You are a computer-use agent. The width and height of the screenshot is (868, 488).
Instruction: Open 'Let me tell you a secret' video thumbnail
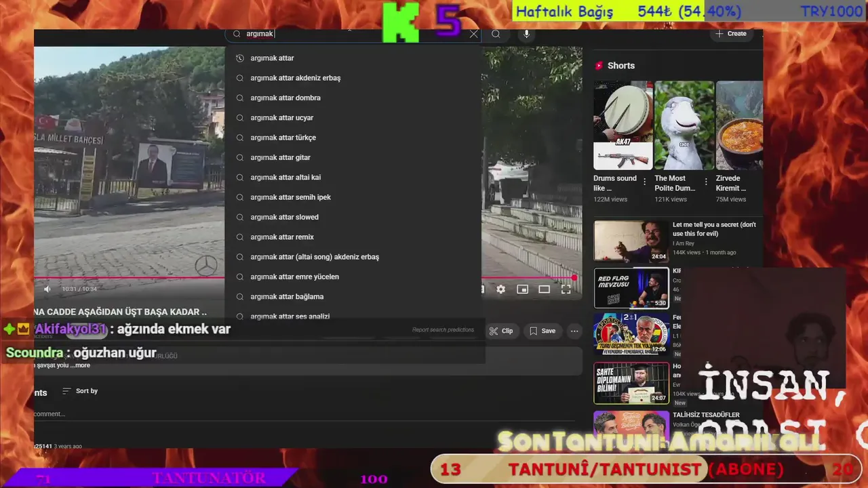pyautogui.click(x=631, y=241)
